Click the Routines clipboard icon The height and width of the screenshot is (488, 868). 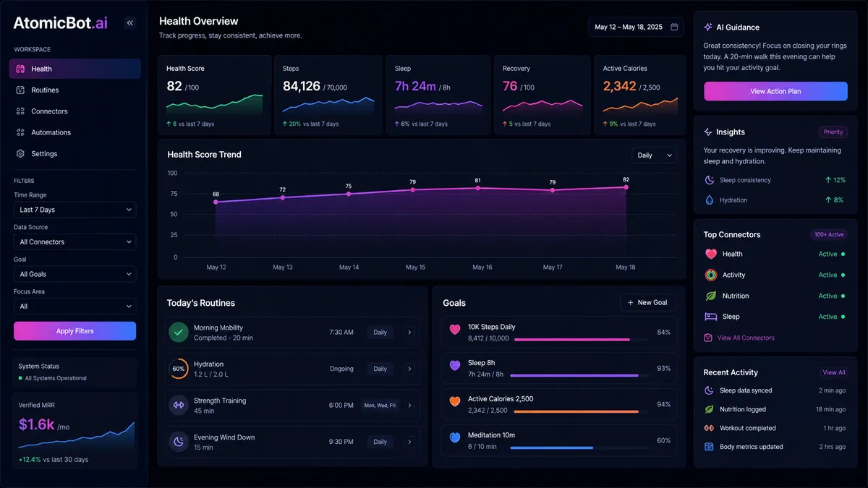(x=20, y=90)
